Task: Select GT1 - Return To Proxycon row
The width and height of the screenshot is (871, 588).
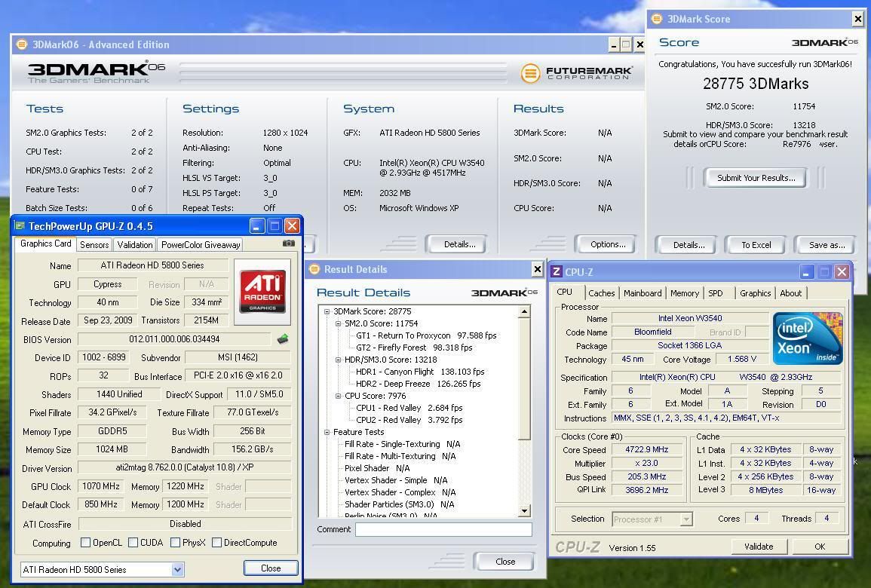Action: click(x=426, y=335)
